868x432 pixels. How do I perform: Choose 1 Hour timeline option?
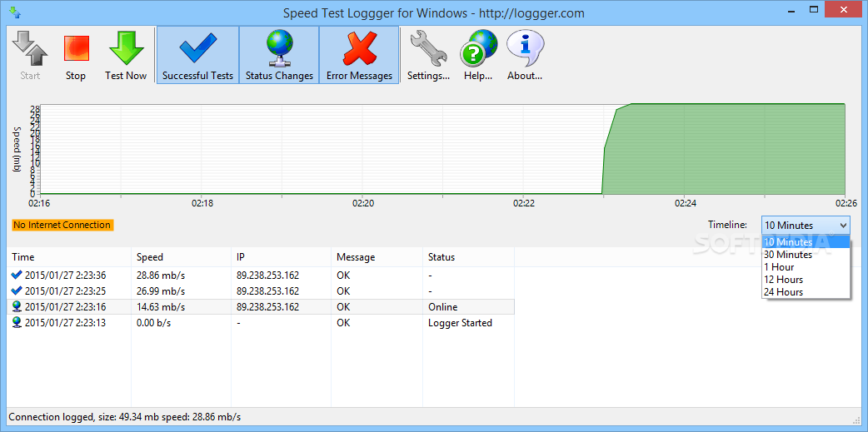point(806,267)
